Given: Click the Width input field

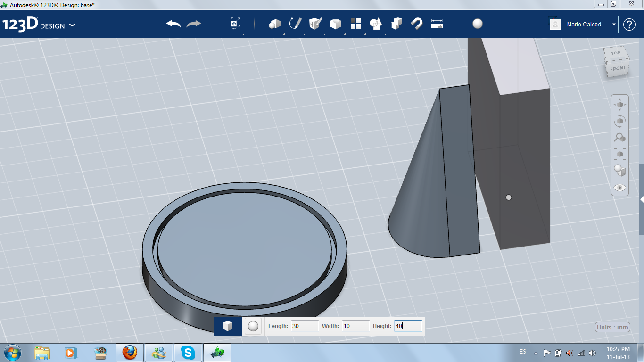Looking at the screenshot, I should coord(355,326).
